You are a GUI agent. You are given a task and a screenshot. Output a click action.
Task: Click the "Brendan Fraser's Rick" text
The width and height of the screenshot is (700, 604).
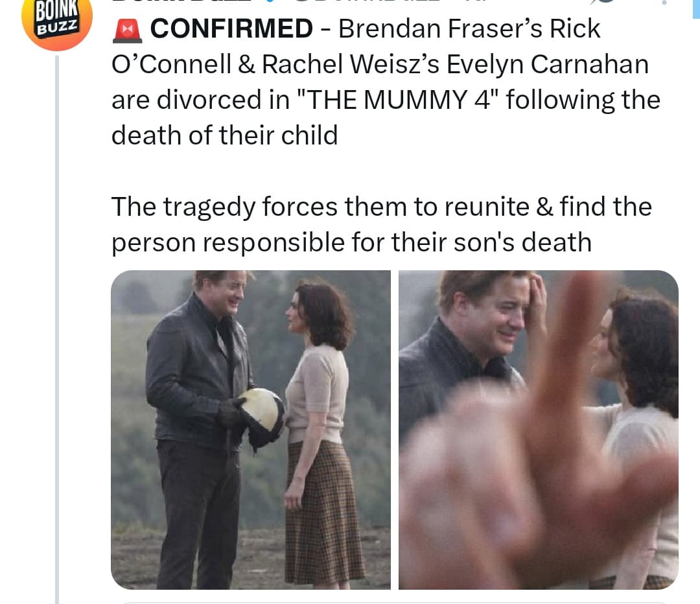(469, 29)
